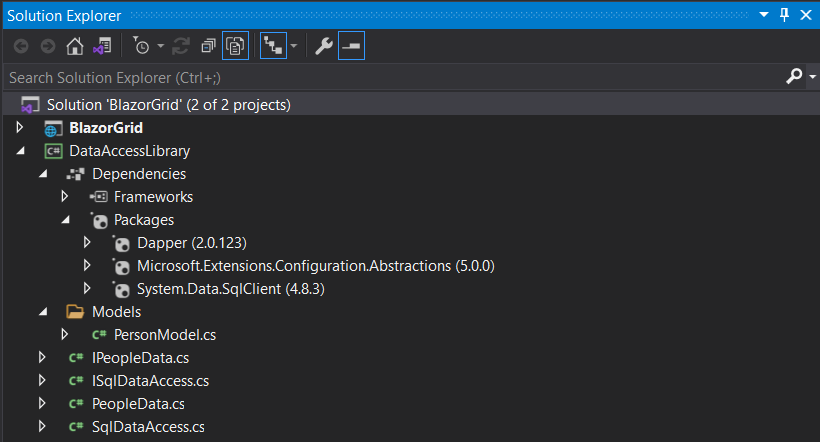Select the Packages node
The height and width of the screenshot is (442, 820).
(144, 220)
